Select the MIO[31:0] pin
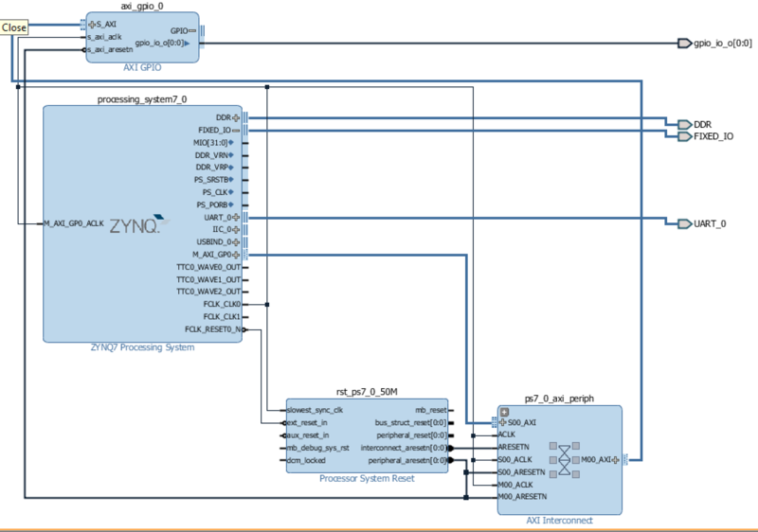The width and height of the screenshot is (758, 532). pyautogui.click(x=213, y=143)
